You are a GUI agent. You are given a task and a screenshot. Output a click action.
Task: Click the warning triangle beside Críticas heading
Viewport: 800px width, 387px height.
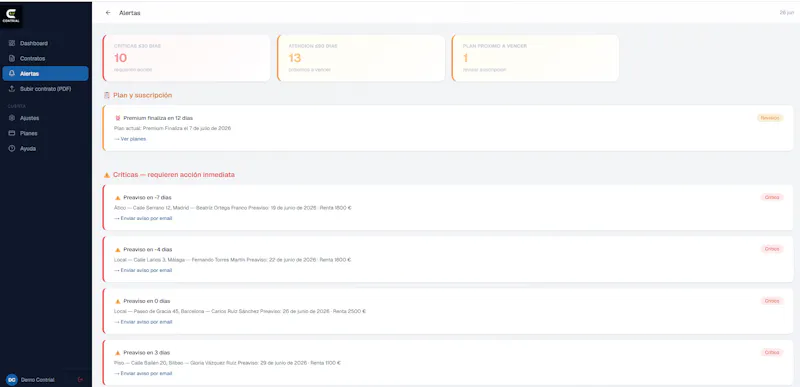click(107, 175)
